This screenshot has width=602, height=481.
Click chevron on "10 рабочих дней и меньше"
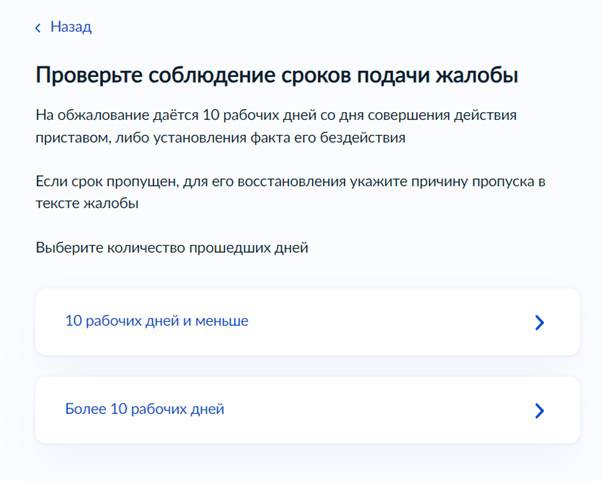539,322
